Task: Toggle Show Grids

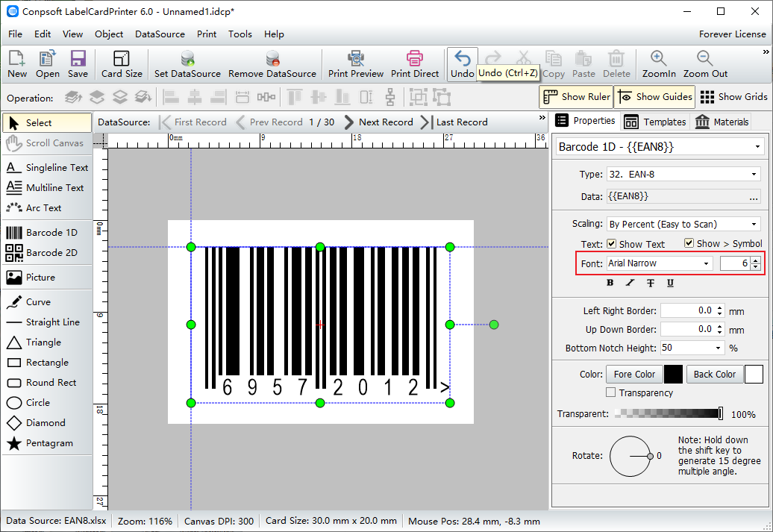Action: click(x=733, y=97)
